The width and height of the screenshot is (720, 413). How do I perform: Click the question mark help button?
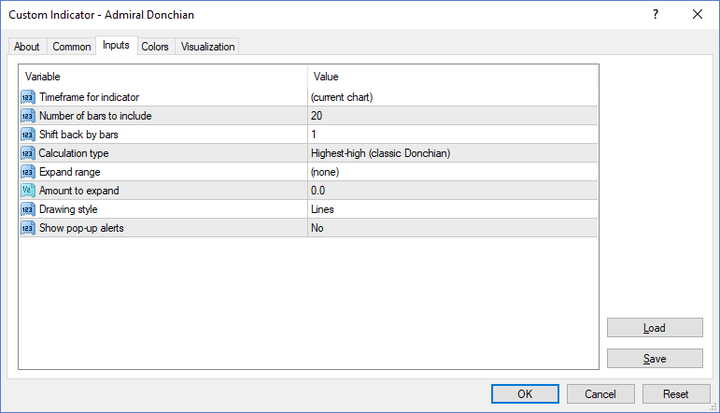coord(656,14)
